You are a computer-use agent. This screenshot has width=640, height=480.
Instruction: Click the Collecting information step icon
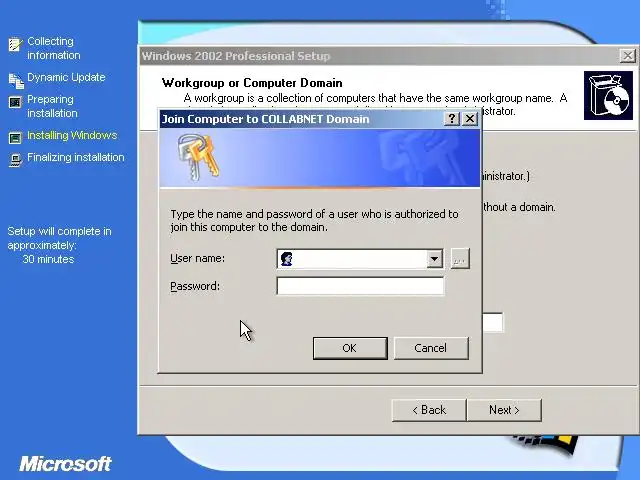(16, 44)
